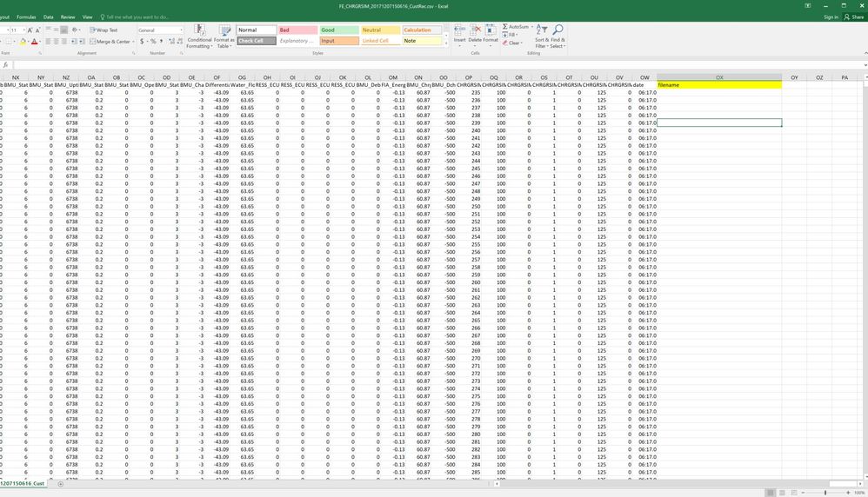The width and height of the screenshot is (868, 497).
Task: Open the Clear dropdown
Action: click(x=511, y=43)
